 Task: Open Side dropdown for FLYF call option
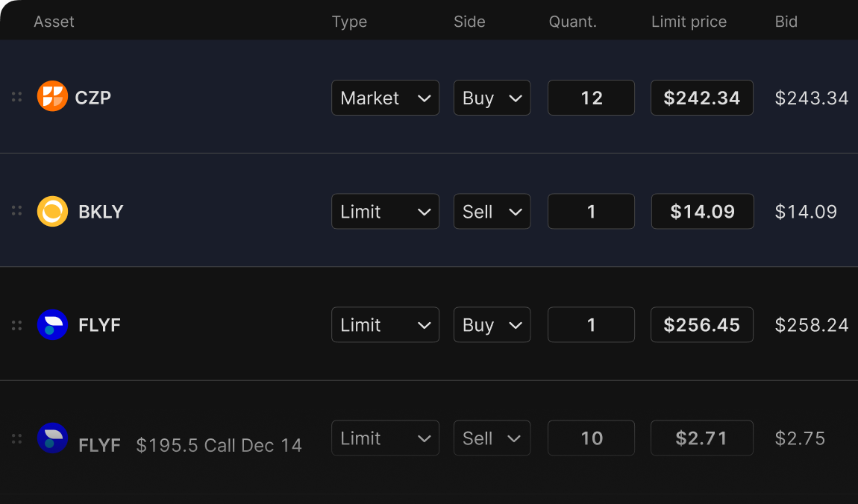pyautogui.click(x=492, y=438)
